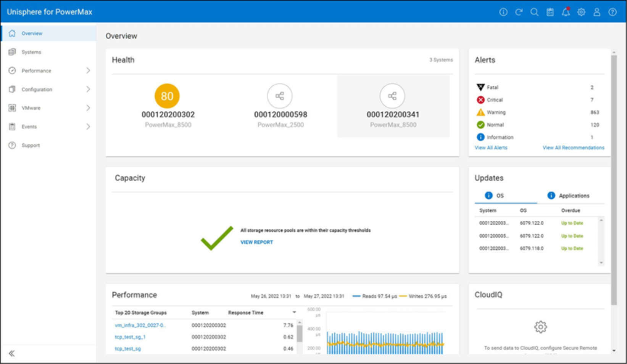
Task: Click the Overview home icon in sidebar
Action: pyautogui.click(x=12, y=33)
